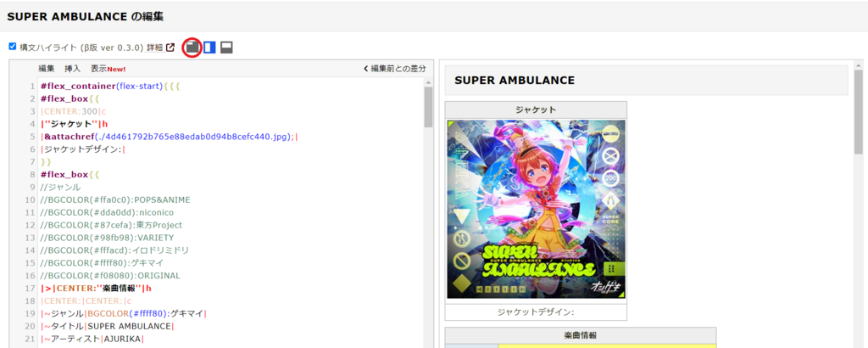The image size is (868, 348).
Task: Click 'ジャケットデザイン:' cell in preview
Action: pyautogui.click(x=536, y=312)
